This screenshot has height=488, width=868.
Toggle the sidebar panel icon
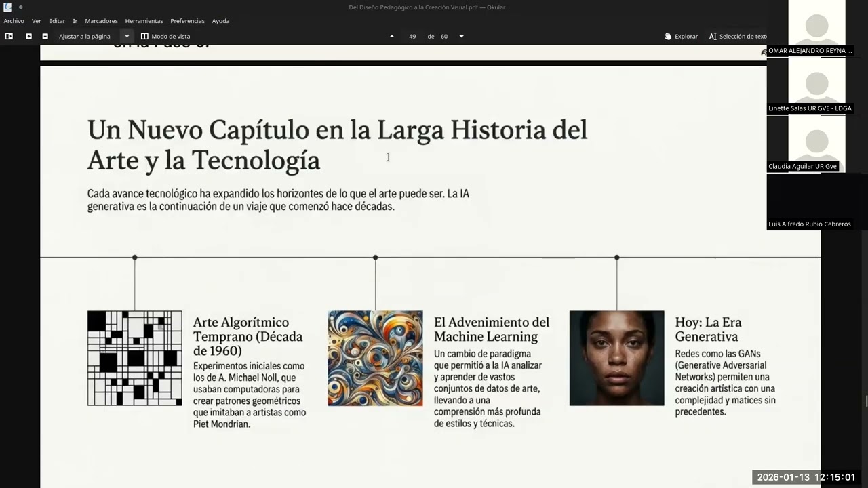(9, 36)
